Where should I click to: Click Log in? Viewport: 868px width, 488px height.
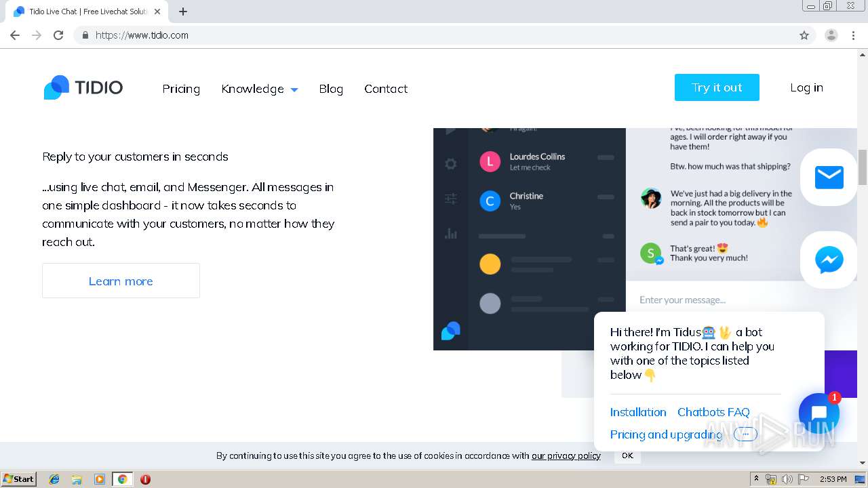806,87
